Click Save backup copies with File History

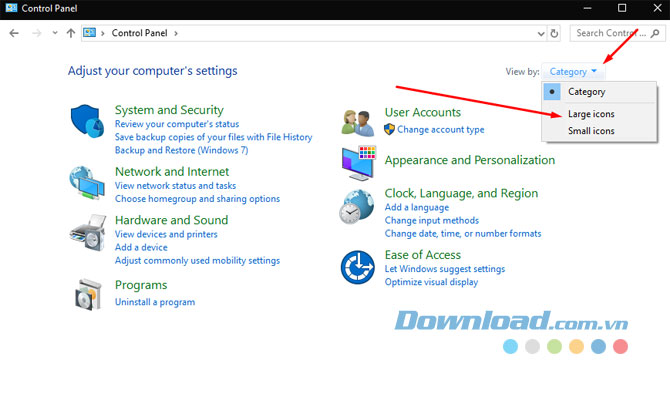[x=214, y=137]
